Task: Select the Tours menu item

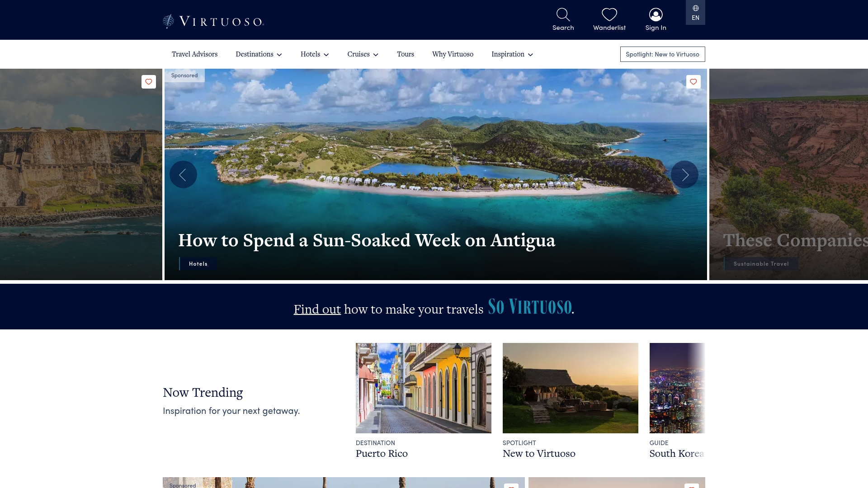Action: click(406, 54)
